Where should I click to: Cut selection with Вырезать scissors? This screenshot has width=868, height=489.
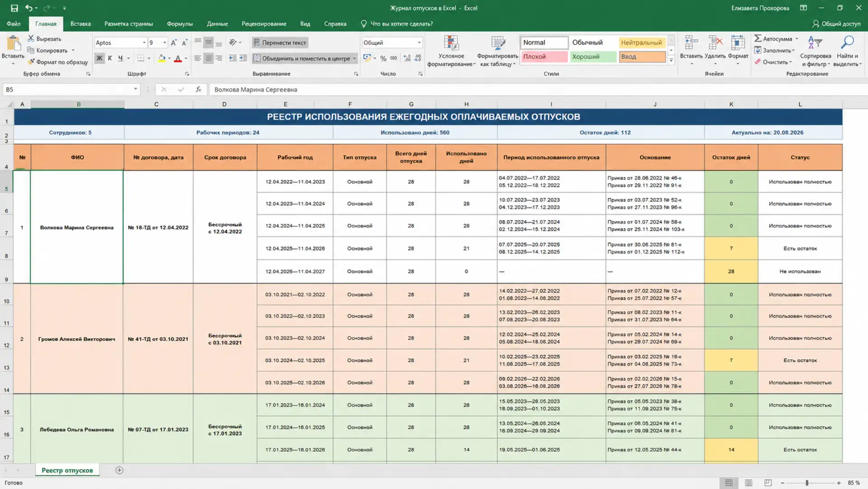(x=44, y=38)
